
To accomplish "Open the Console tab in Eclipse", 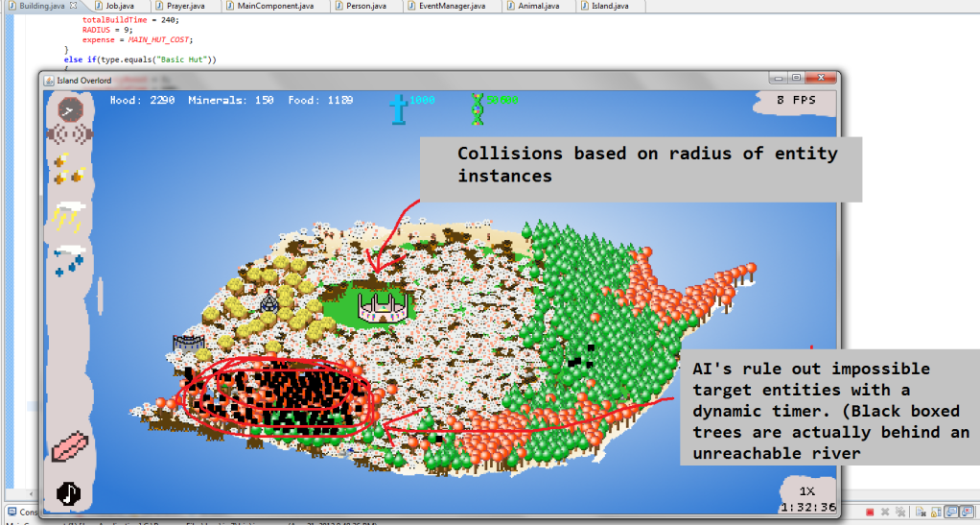I will point(21,513).
